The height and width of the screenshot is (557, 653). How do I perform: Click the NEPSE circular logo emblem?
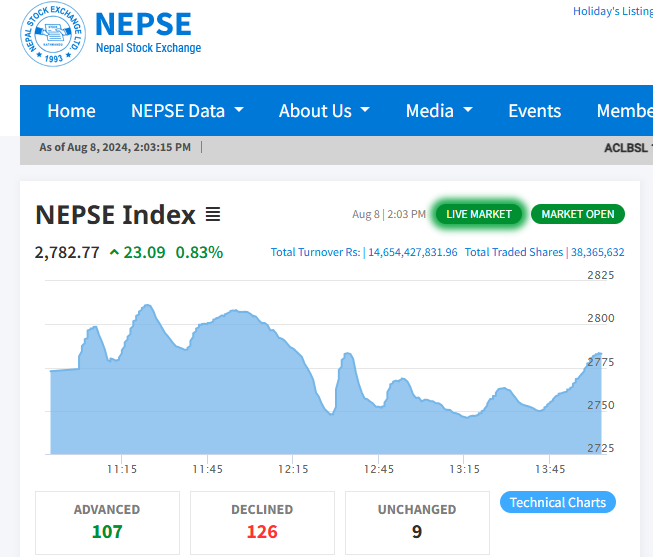[54, 36]
